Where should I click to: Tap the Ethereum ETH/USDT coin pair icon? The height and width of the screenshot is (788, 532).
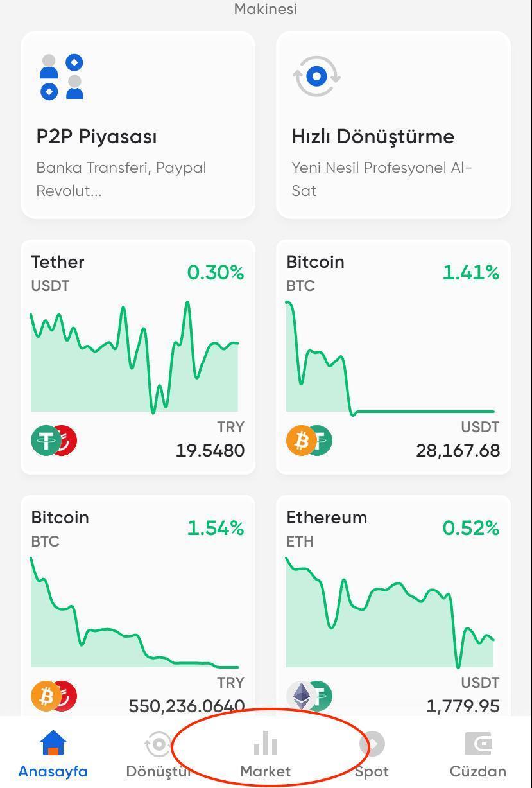pyautogui.click(x=309, y=696)
